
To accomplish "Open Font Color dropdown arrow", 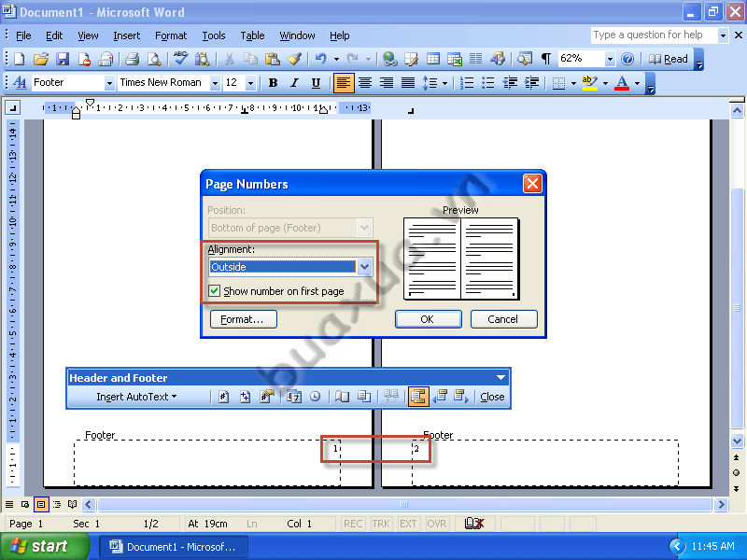I will coord(637,83).
